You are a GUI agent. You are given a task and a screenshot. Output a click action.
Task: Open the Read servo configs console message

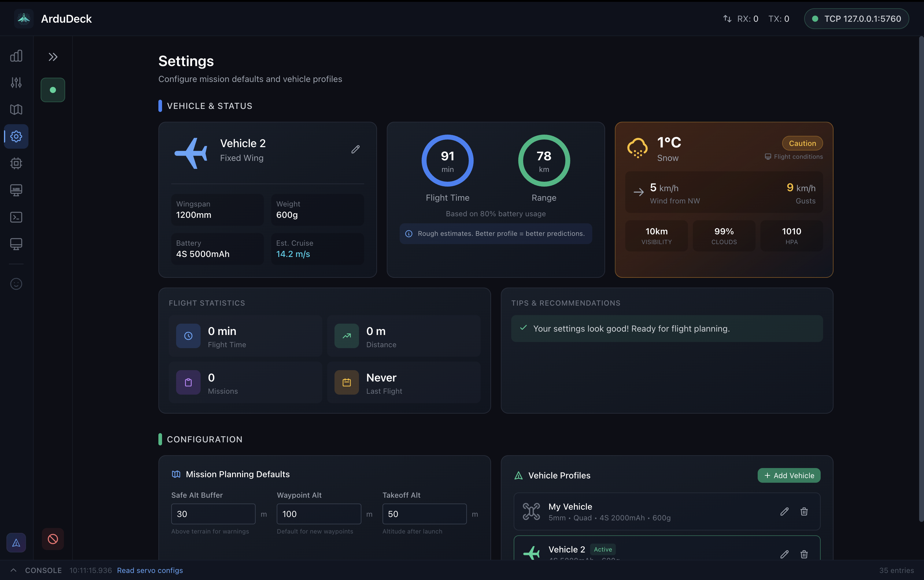point(150,571)
